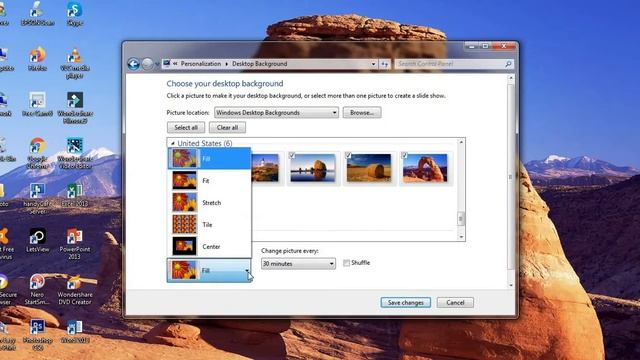
Task: Choose Fill in the position list
Action: (209, 158)
